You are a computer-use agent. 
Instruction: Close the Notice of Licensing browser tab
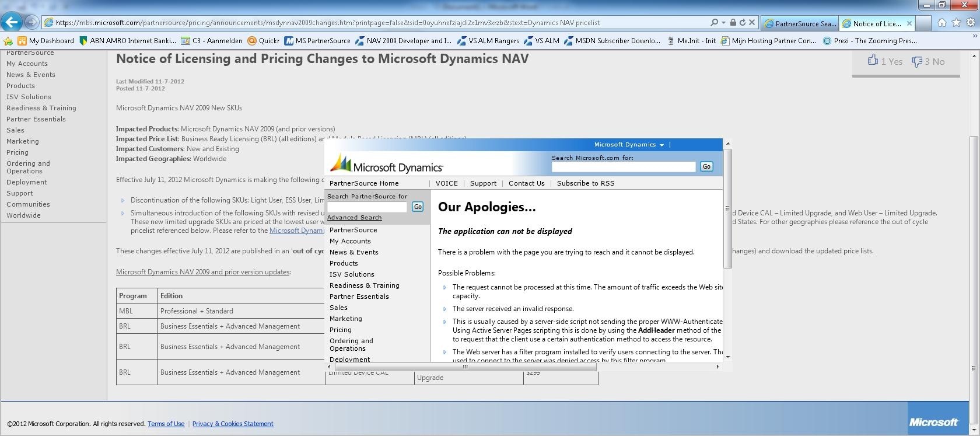909,23
